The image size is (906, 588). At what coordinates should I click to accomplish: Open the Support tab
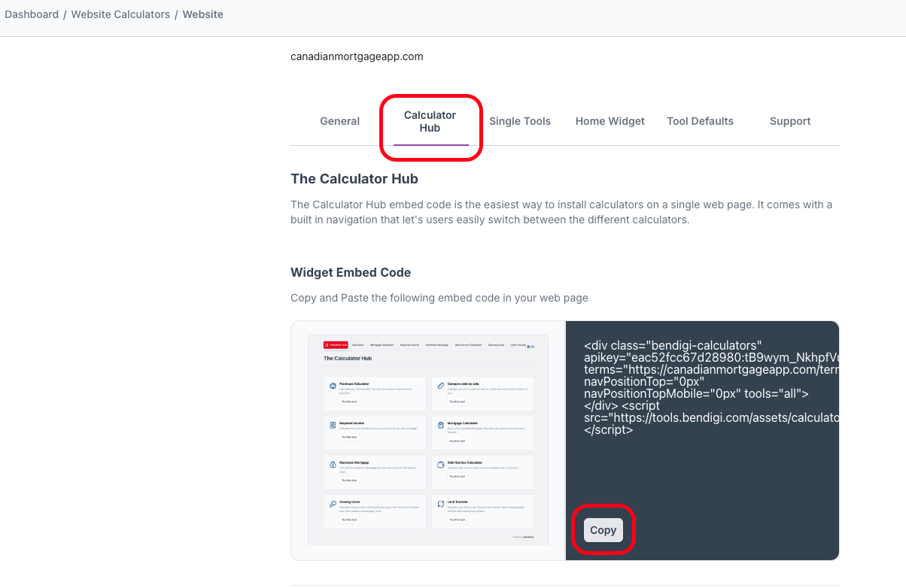click(790, 121)
